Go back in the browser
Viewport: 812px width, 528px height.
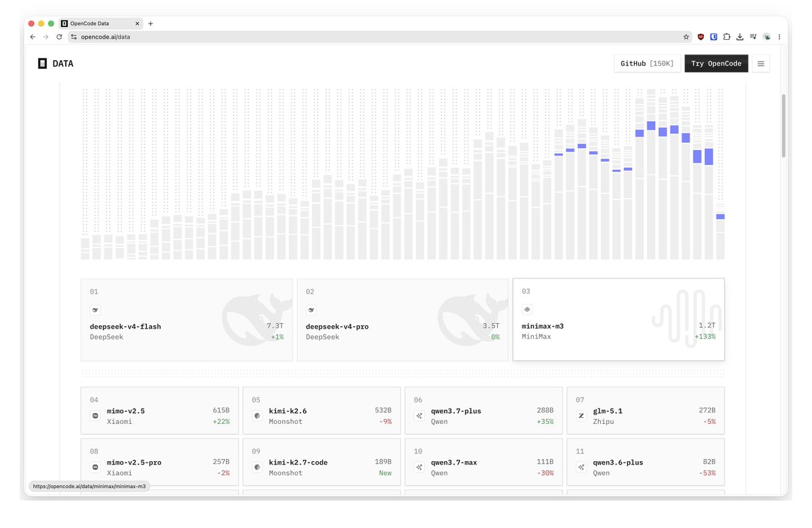coord(32,37)
